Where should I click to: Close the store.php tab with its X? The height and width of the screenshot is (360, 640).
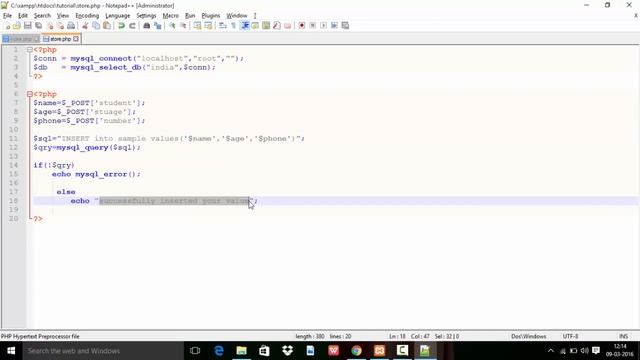coord(76,39)
